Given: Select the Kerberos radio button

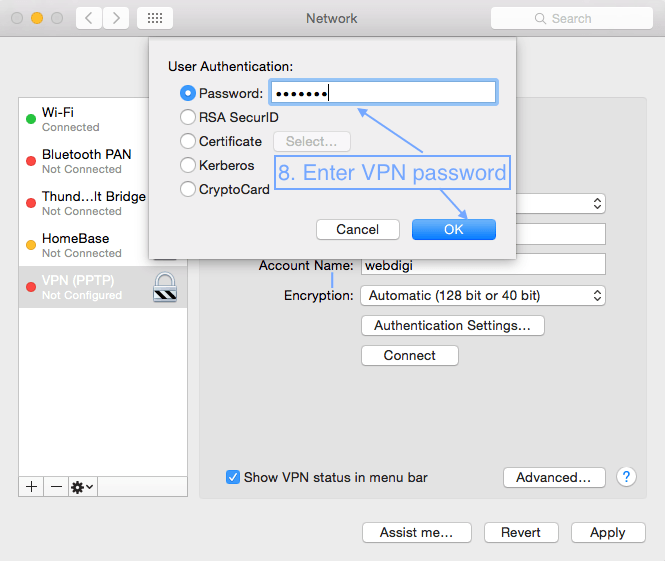Looking at the screenshot, I should (x=188, y=165).
